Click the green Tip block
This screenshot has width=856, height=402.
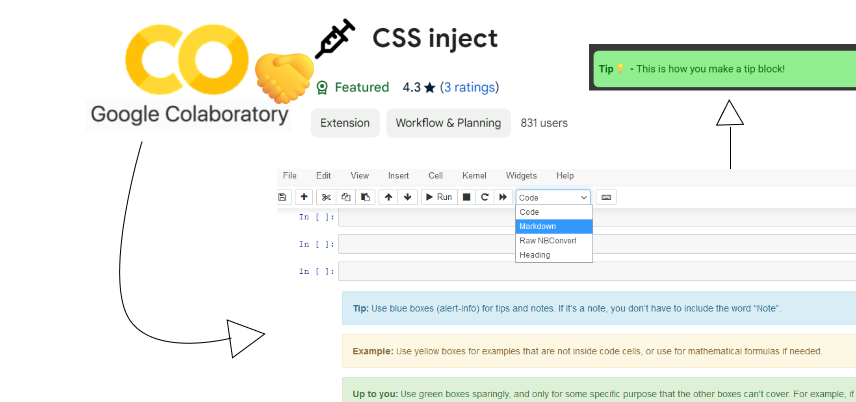click(x=724, y=69)
